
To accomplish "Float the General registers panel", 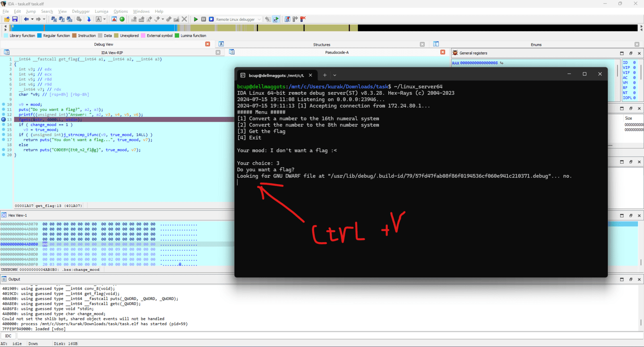I will pos(631,53).
